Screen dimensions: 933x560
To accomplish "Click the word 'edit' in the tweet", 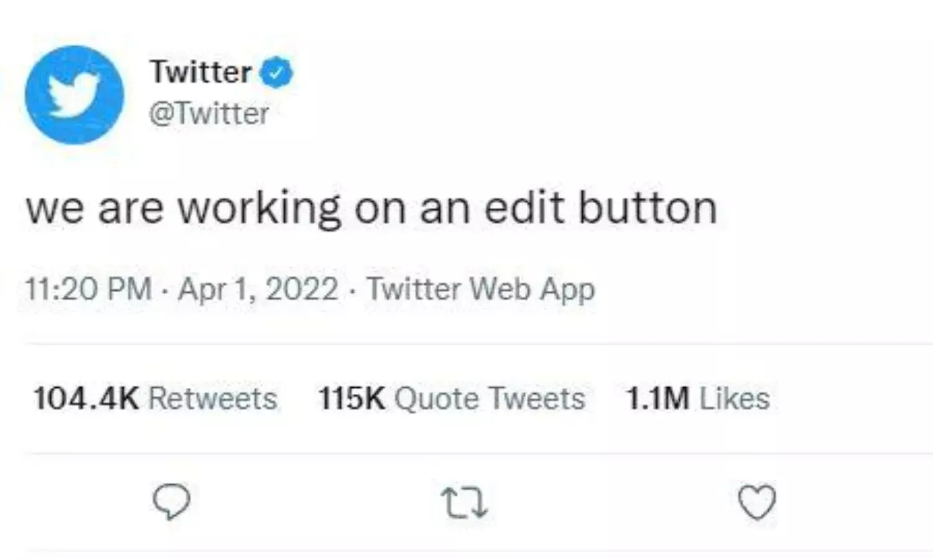I will click(x=524, y=207).
